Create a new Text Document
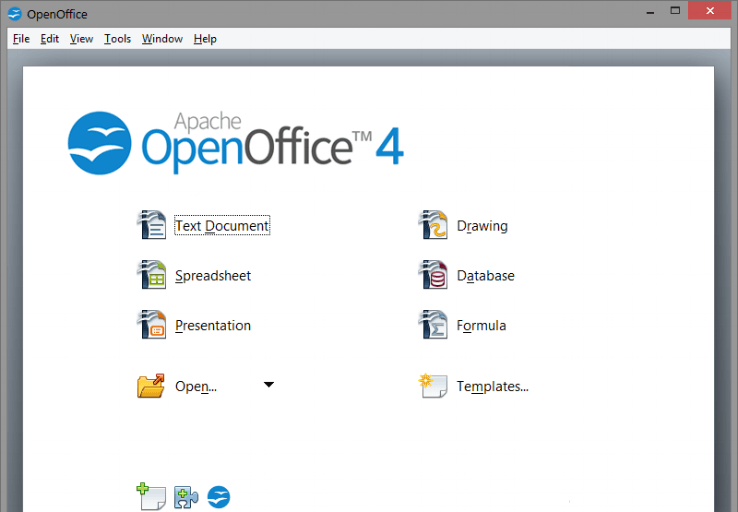The image size is (738, 512). pyautogui.click(x=222, y=225)
